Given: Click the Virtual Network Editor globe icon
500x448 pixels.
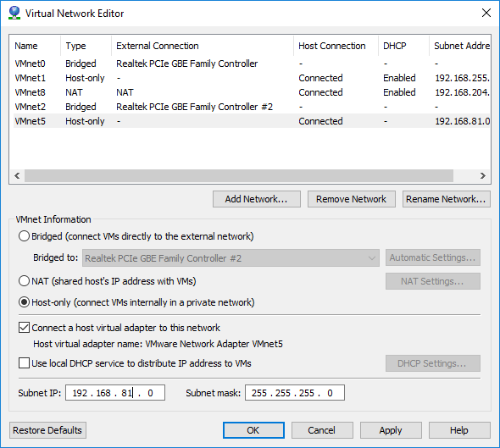Looking at the screenshot, I should 14,13.
